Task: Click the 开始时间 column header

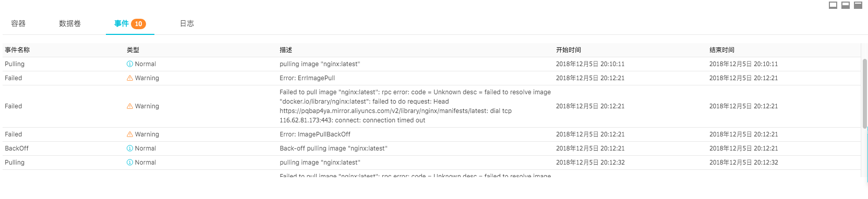Action: [569, 50]
